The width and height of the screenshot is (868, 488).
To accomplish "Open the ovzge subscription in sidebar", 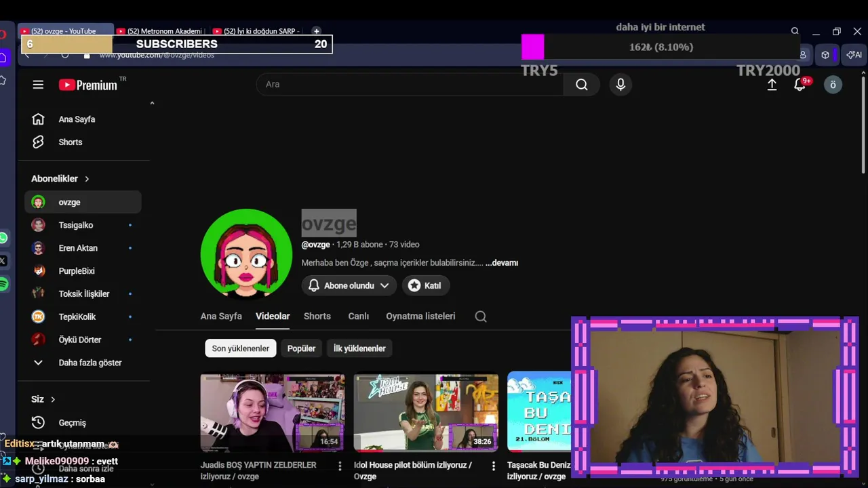I will [x=83, y=202].
